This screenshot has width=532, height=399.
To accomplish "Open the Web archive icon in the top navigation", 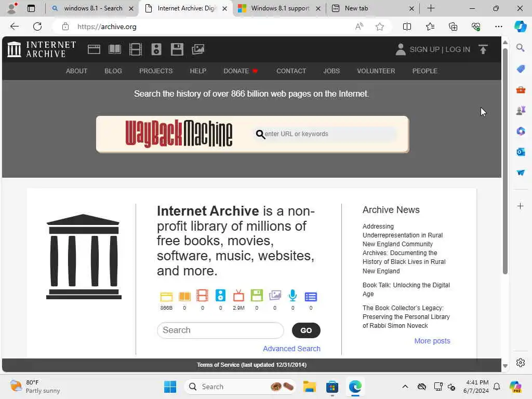I will 94,49.
